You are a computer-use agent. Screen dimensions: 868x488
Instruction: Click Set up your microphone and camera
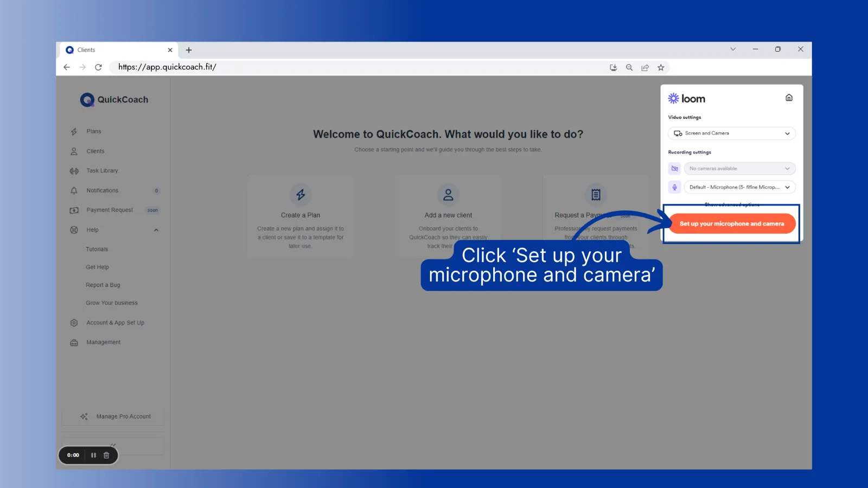point(732,223)
